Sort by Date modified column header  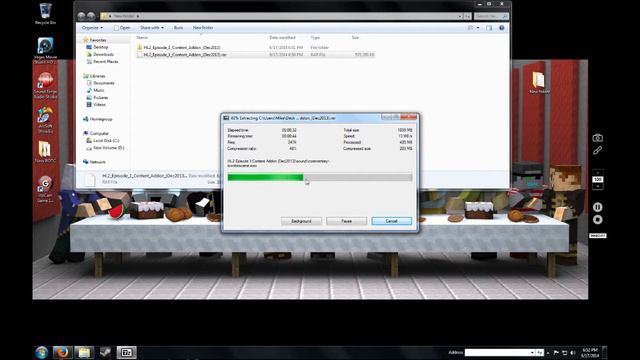pos(282,38)
